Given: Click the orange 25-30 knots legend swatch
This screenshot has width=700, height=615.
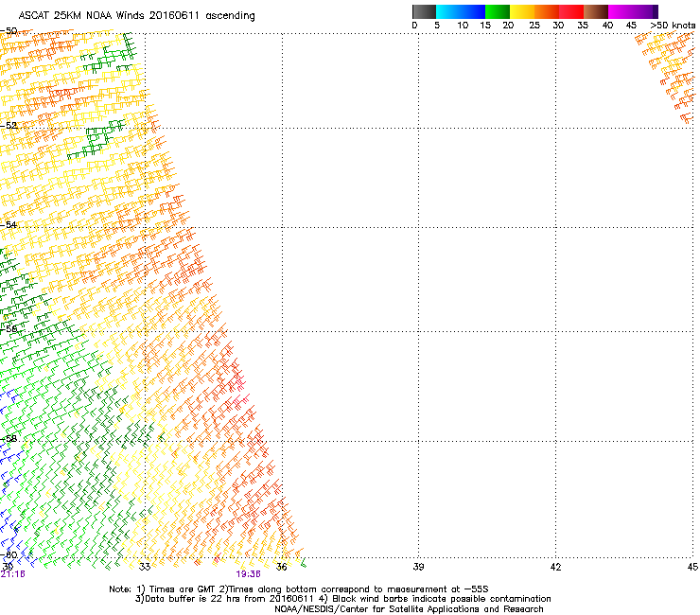Looking at the screenshot, I should (x=547, y=11).
